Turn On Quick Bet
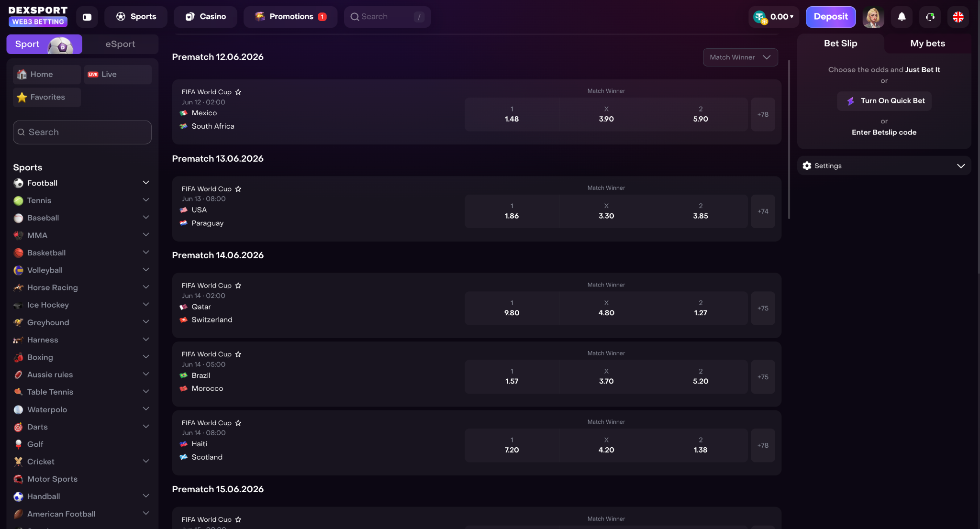Screen dimensions: 980x529 coord(884,101)
